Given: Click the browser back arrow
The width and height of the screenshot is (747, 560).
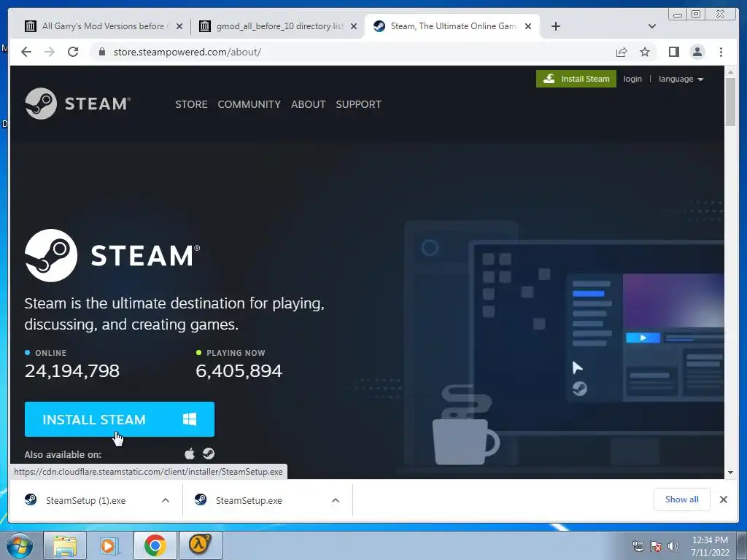Looking at the screenshot, I should pos(26,52).
